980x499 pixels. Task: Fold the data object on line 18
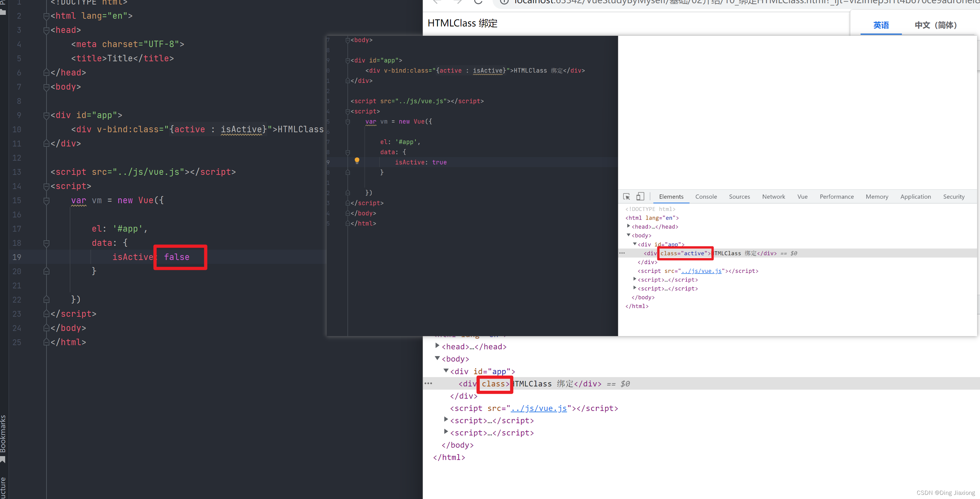point(46,243)
